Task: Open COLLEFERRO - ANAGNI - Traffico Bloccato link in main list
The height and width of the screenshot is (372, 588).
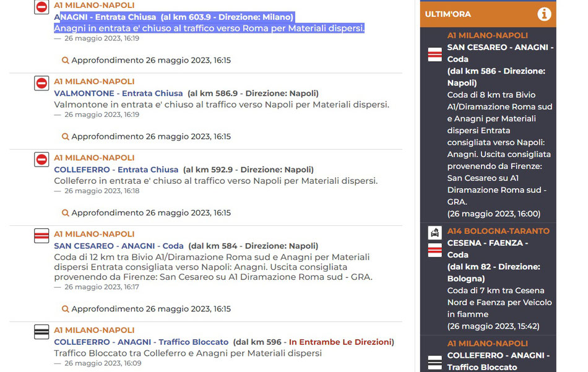Action: [x=141, y=342]
